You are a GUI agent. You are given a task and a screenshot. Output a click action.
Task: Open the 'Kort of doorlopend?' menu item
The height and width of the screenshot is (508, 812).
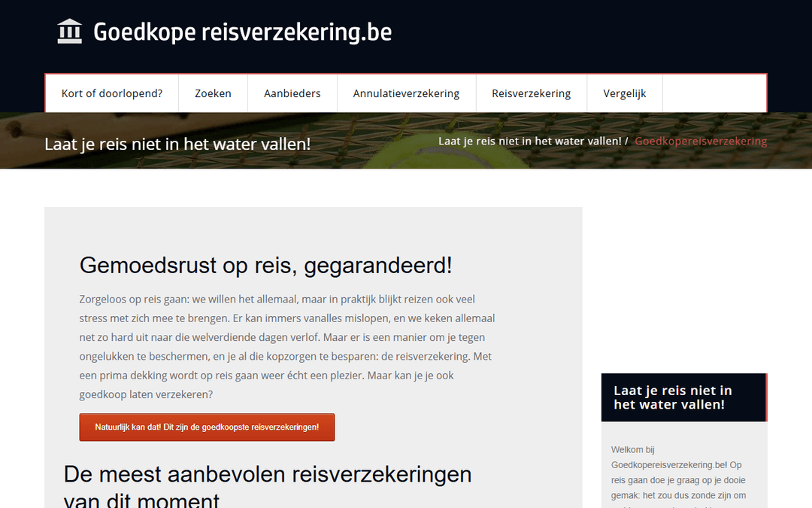click(x=112, y=93)
